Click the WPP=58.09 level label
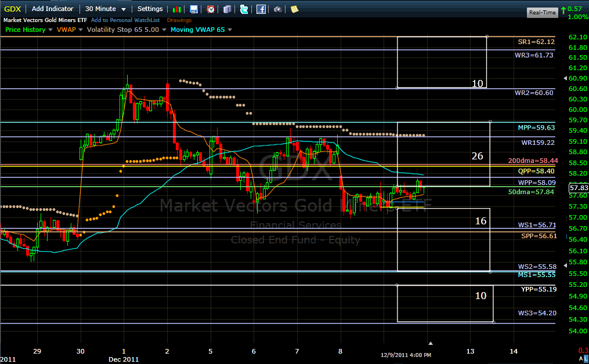Image resolution: width=589 pixels, height=364 pixels. pos(537,183)
